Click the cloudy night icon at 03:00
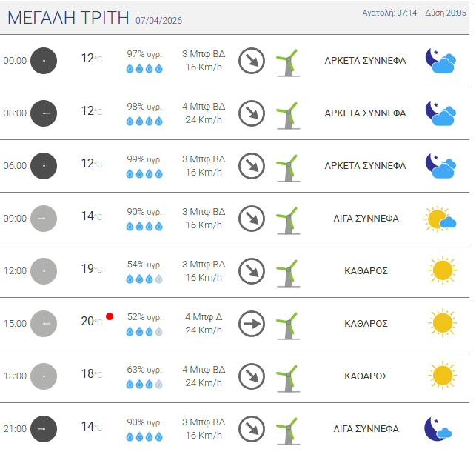476x452 pixels. pyautogui.click(x=440, y=113)
